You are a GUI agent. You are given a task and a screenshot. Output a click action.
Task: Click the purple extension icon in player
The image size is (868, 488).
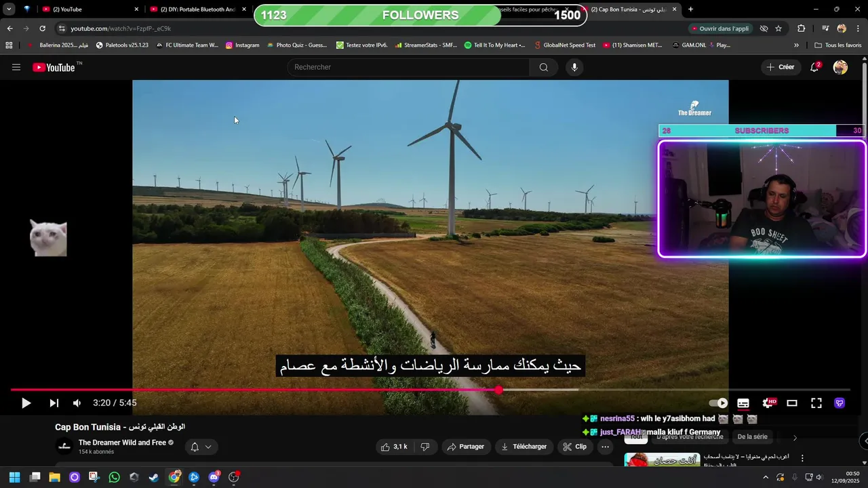(840, 403)
